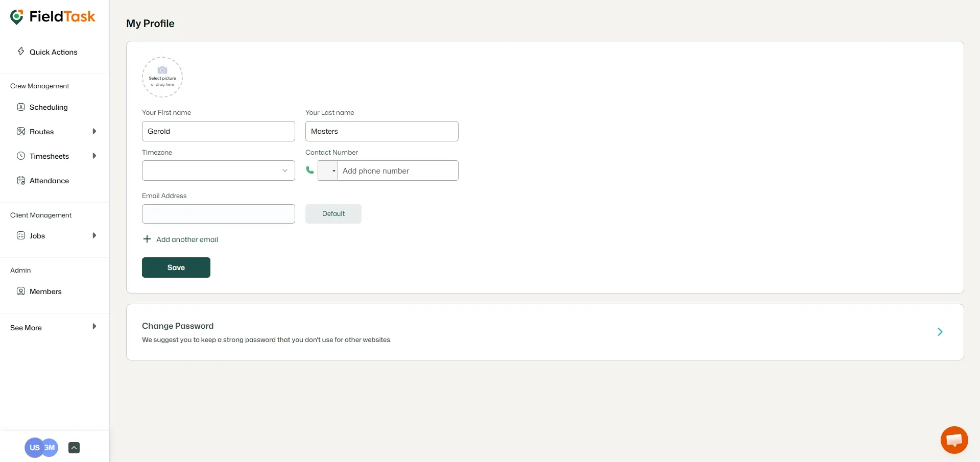The image size is (980, 462).
Task: Click the Scheduling icon in sidebar
Action: 21,107
